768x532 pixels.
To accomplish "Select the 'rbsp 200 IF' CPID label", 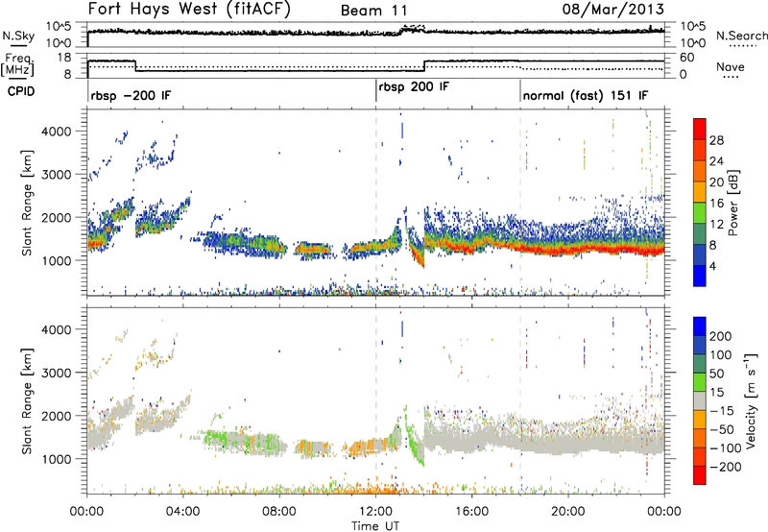I will 414,86.
